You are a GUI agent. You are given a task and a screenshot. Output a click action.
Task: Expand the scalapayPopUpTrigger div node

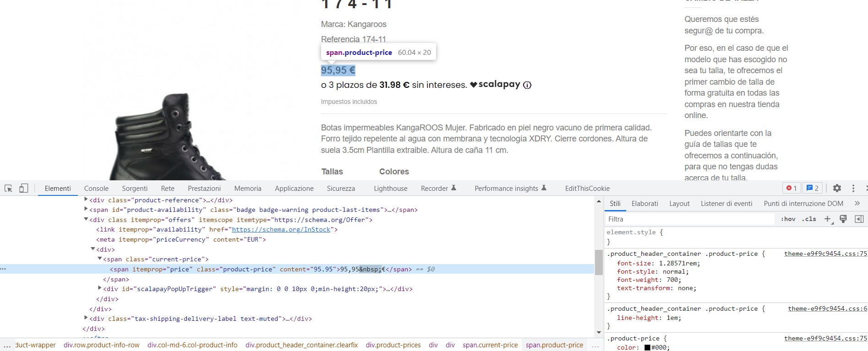point(99,288)
